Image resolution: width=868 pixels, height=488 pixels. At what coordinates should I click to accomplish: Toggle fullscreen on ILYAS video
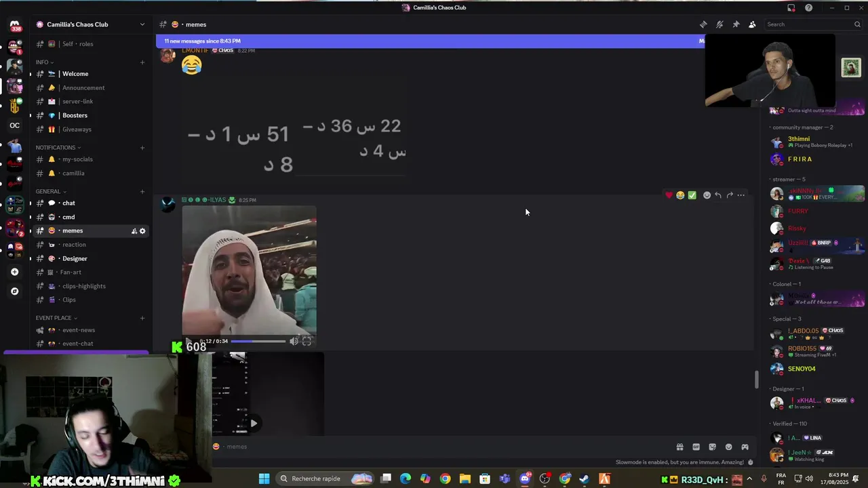pyautogui.click(x=307, y=341)
